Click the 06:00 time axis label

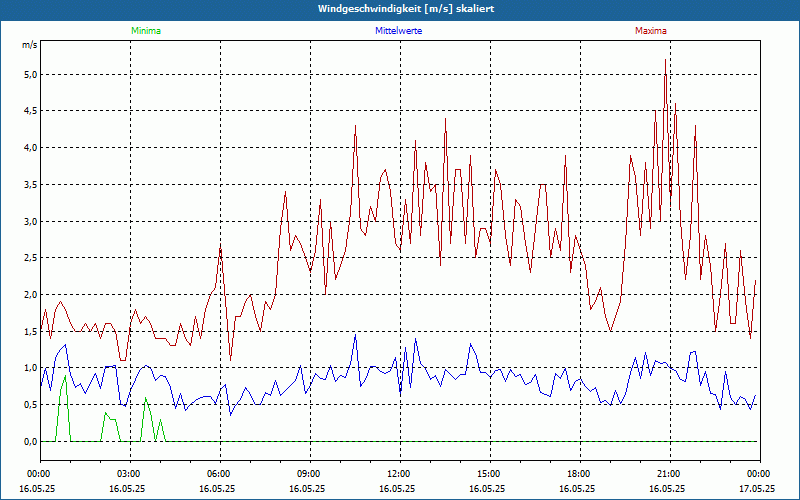pyautogui.click(x=220, y=474)
